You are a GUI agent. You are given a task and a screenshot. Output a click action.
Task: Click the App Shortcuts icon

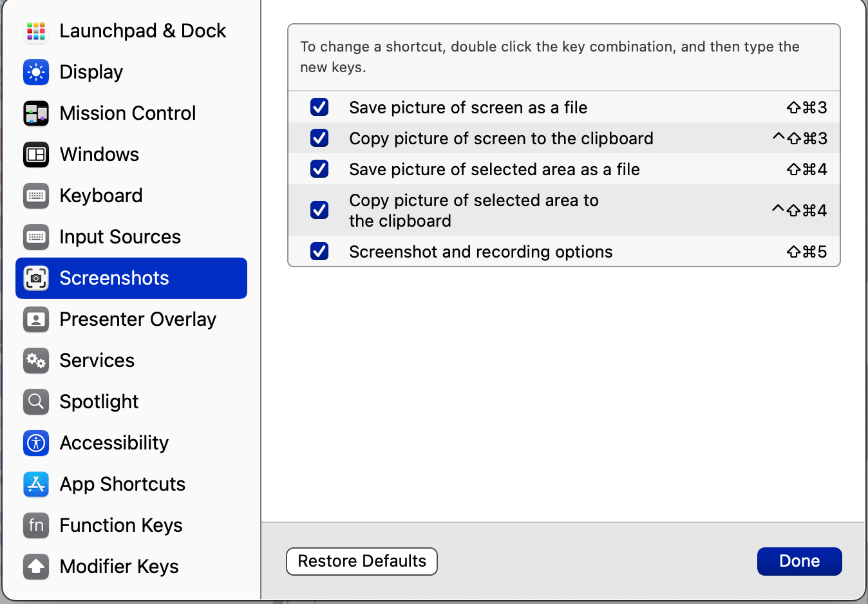pos(36,484)
